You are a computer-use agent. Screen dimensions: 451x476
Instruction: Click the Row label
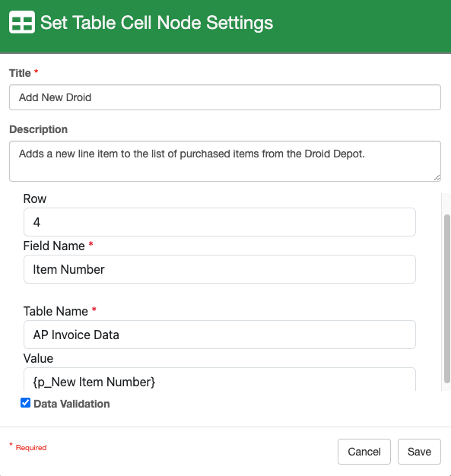point(35,198)
